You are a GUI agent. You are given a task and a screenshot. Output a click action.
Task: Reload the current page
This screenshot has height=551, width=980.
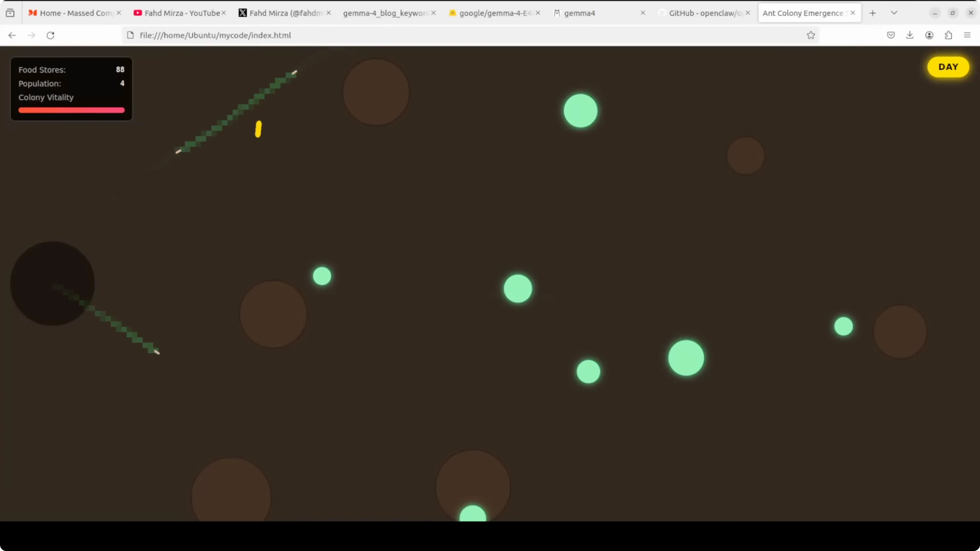(50, 35)
